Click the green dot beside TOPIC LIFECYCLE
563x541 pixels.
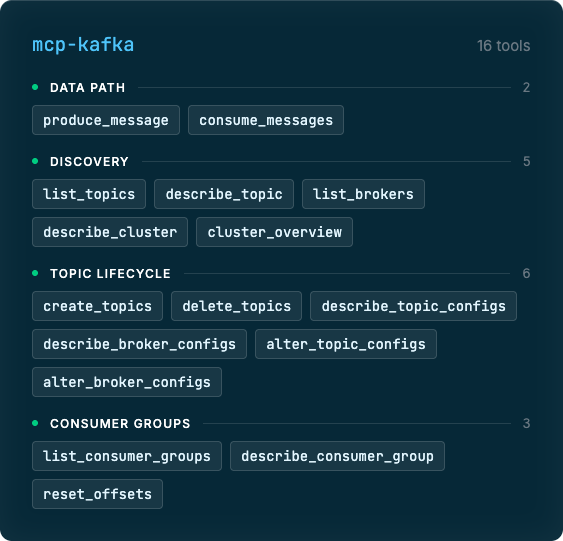35,273
